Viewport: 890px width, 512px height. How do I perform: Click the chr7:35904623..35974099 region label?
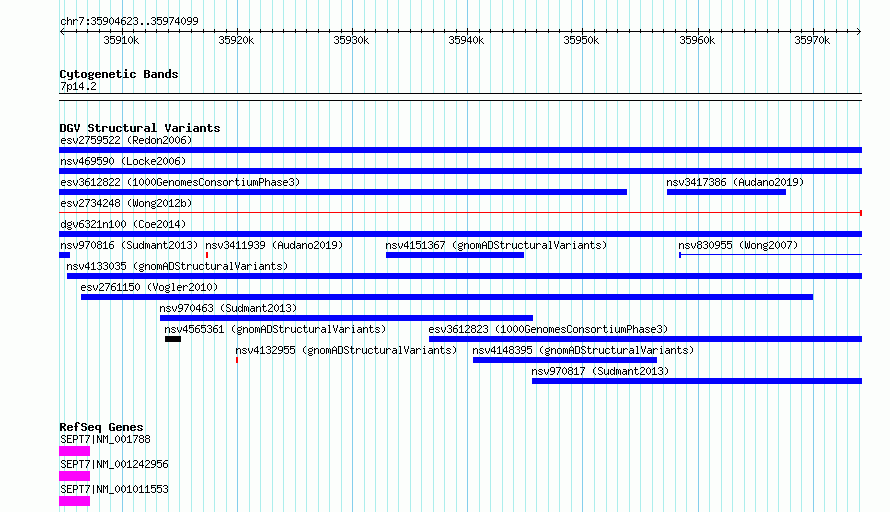point(129,21)
